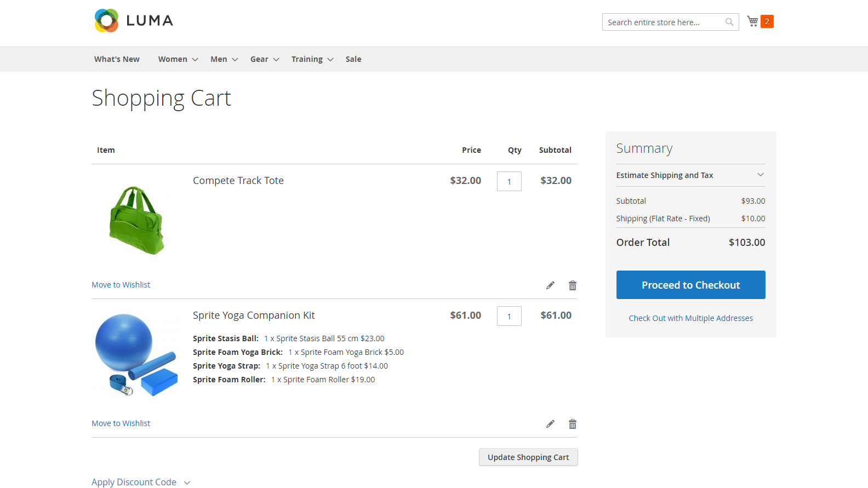Open Sprite Yoga Companion Kit product link

coord(254,315)
